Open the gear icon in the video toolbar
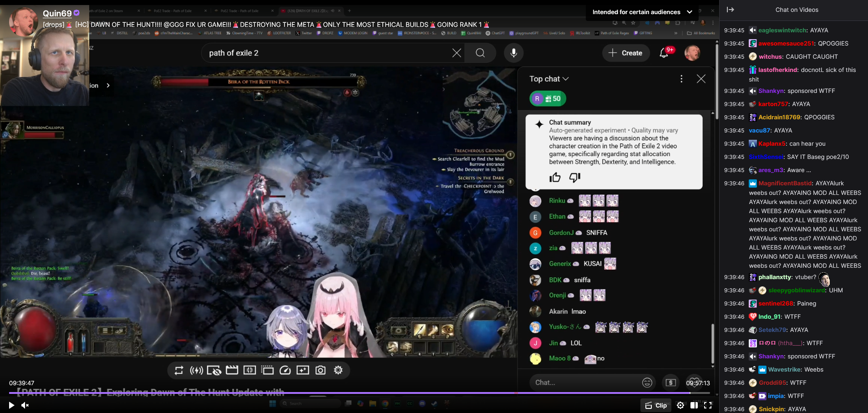This screenshot has width=868, height=413. tap(338, 370)
